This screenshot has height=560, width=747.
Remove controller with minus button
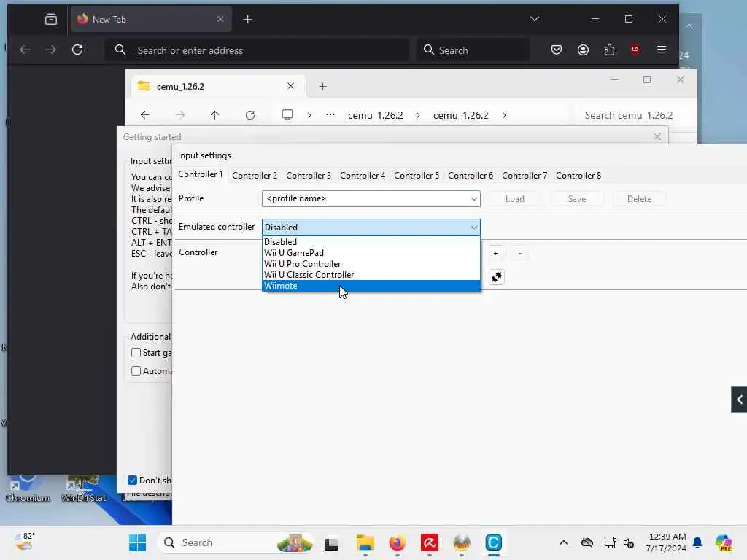pyautogui.click(x=520, y=253)
